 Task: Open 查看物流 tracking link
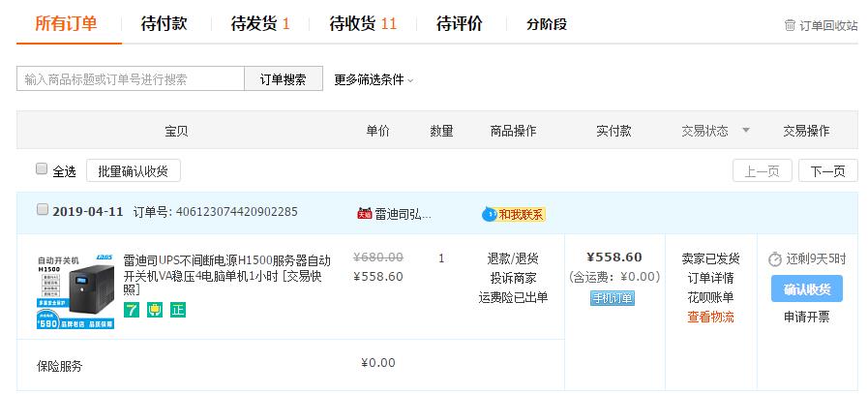click(711, 317)
